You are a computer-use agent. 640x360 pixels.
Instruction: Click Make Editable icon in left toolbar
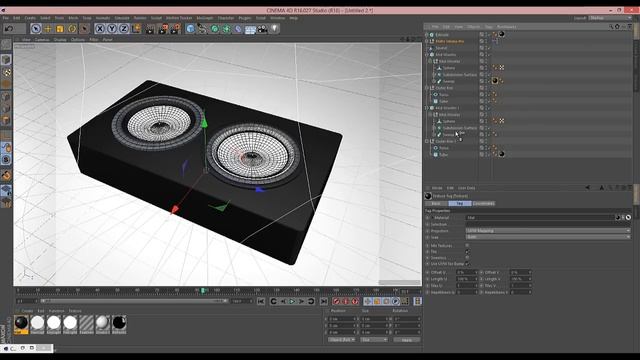[6, 44]
